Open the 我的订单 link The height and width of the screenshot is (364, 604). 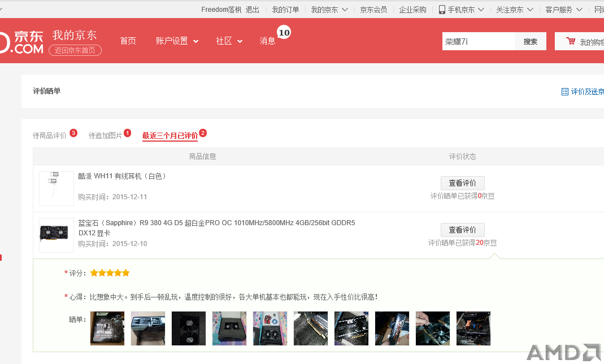tap(285, 10)
